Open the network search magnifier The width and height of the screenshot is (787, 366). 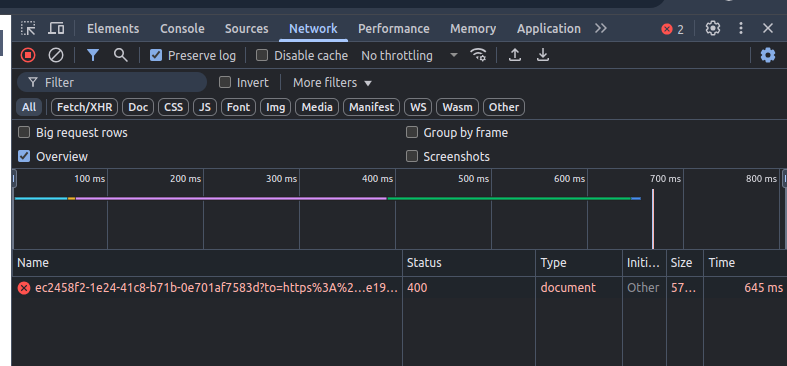click(120, 55)
